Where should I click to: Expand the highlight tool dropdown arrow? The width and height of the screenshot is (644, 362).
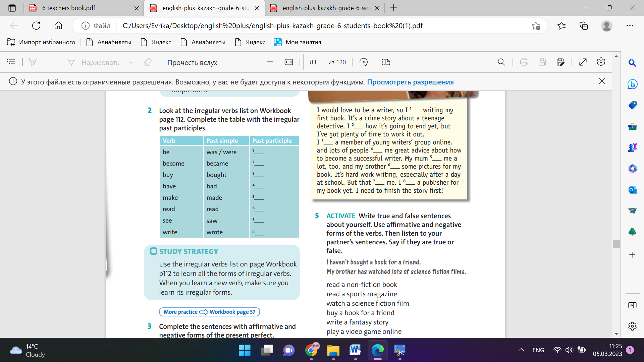(x=47, y=62)
